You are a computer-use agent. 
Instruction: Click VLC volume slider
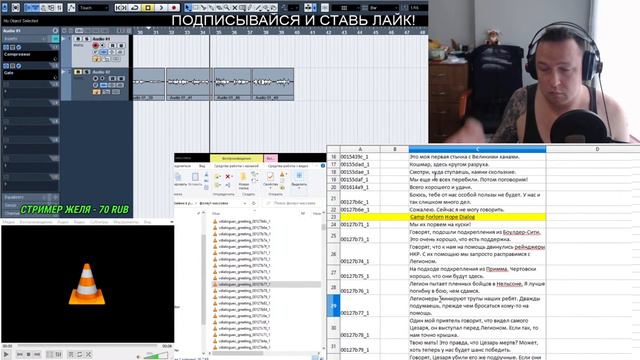pyautogui.click(x=156, y=356)
